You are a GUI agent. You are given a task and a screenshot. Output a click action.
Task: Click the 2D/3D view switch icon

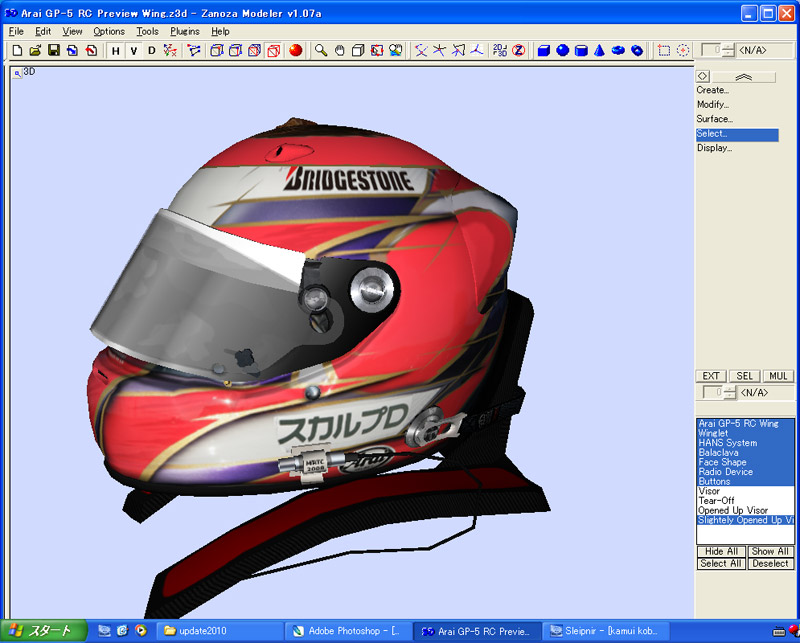499,50
